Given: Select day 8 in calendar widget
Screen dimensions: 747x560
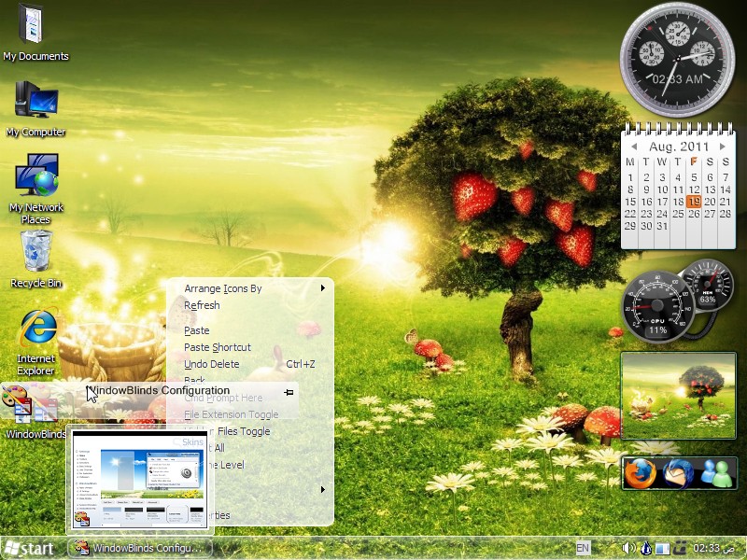Looking at the screenshot, I should coord(630,189).
